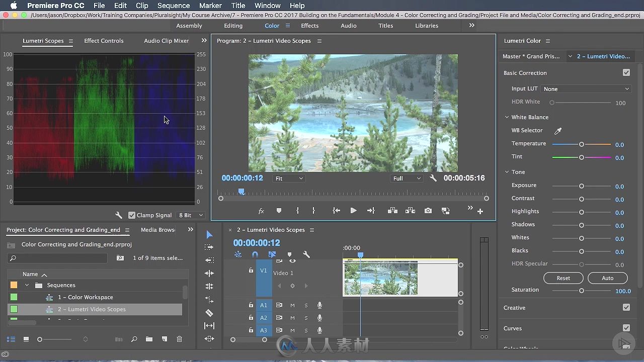The width and height of the screenshot is (644, 362).
Task: Open the Full playback resolution dropdown
Action: coord(407,178)
